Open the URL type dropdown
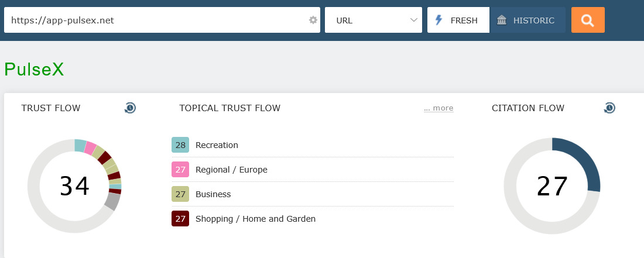 tap(374, 20)
